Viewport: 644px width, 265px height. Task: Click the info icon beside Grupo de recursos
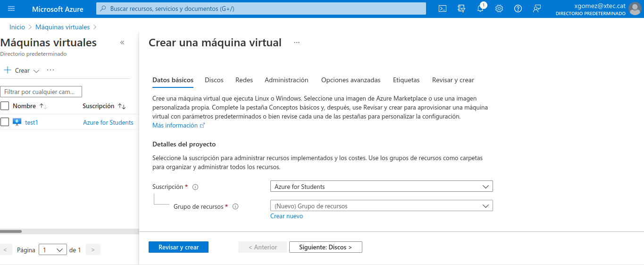click(x=235, y=206)
